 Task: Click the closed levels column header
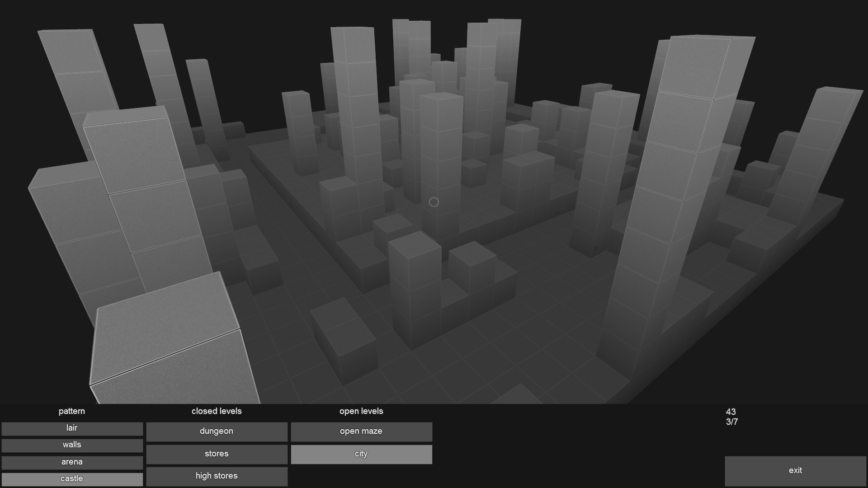[x=217, y=411]
